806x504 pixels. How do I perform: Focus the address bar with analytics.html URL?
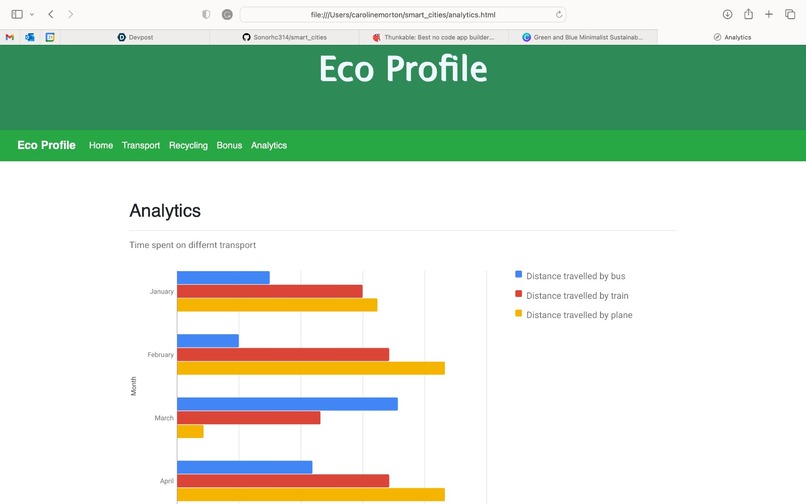403,14
